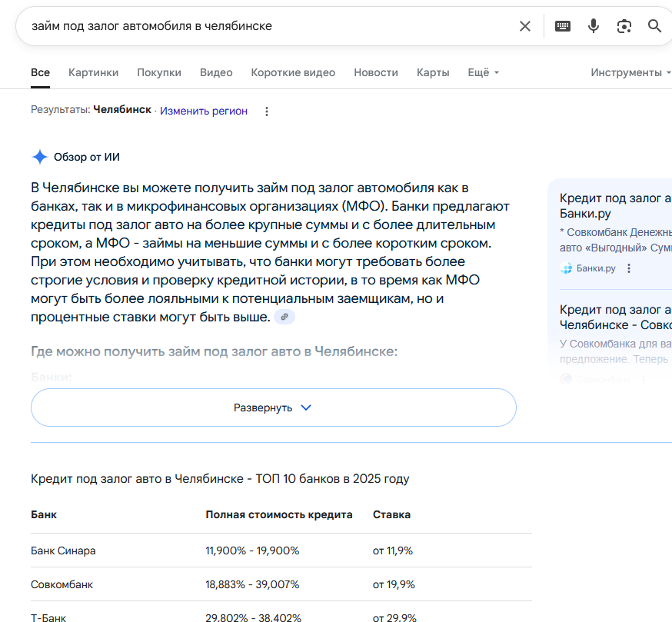Click Банки.ру source name text
672x622 pixels.
pyautogui.click(x=596, y=268)
